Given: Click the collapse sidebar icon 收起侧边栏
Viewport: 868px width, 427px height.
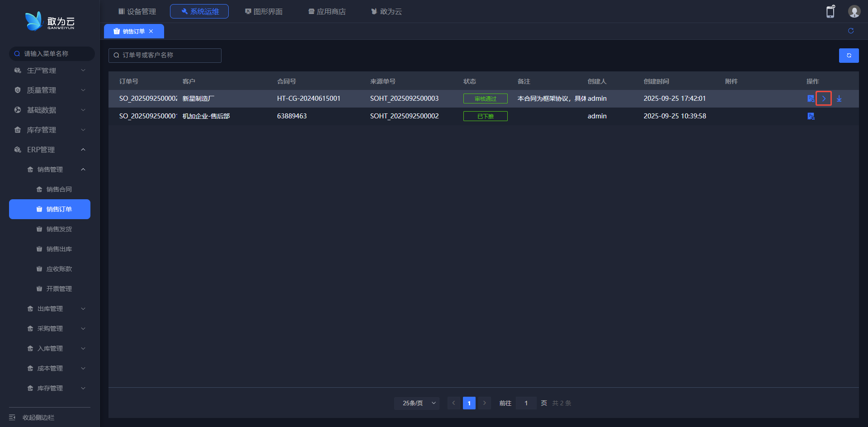Looking at the screenshot, I should tap(12, 417).
